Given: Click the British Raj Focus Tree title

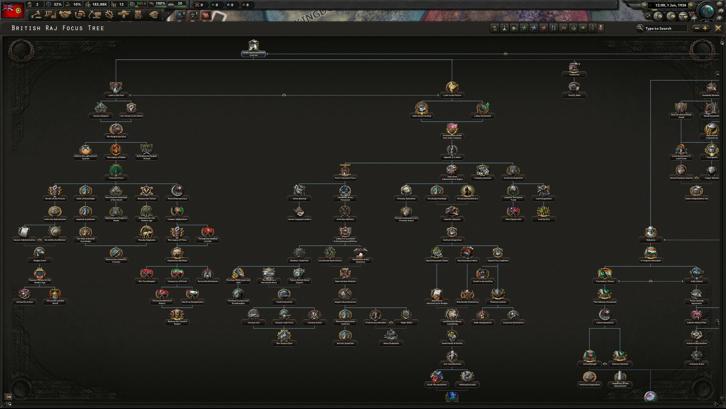Looking at the screenshot, I should click(x=58, y=28).
